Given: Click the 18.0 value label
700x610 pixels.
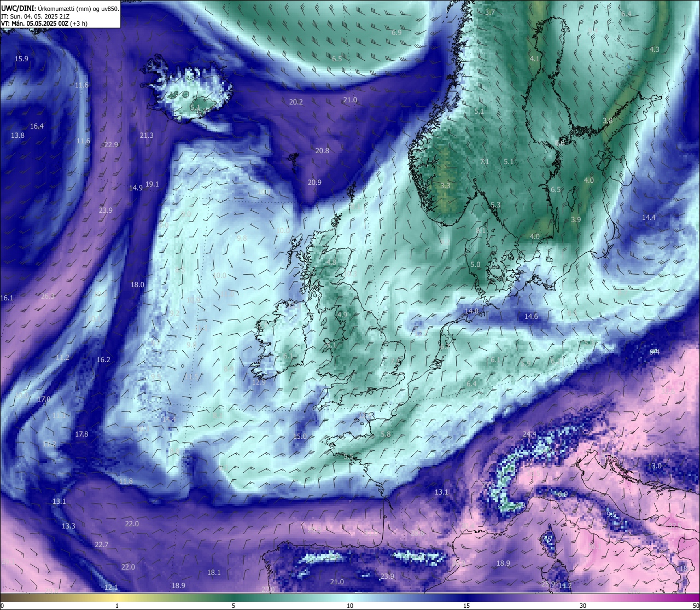Looking at the screenshot, I should 137,284.
